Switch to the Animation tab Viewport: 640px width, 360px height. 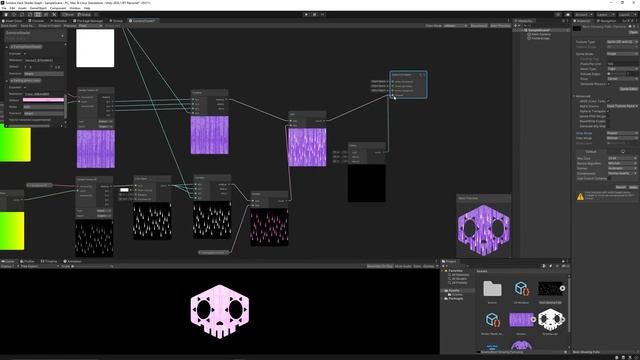pyautogui.click(x=73, y=261)
